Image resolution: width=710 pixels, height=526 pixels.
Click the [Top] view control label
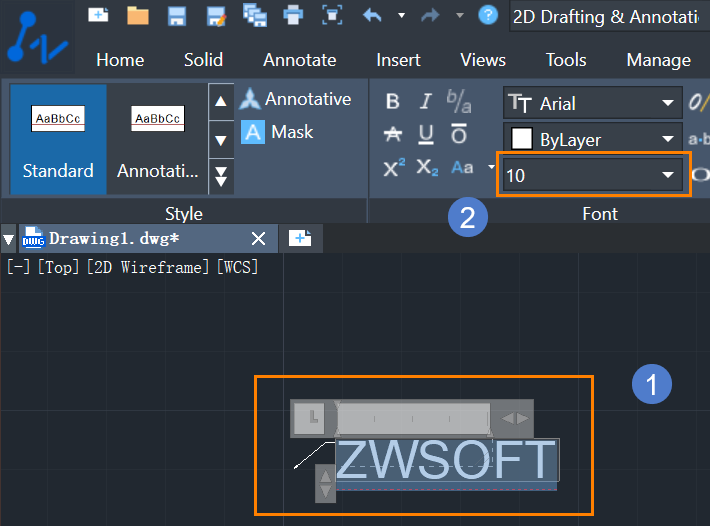point(58,267)
